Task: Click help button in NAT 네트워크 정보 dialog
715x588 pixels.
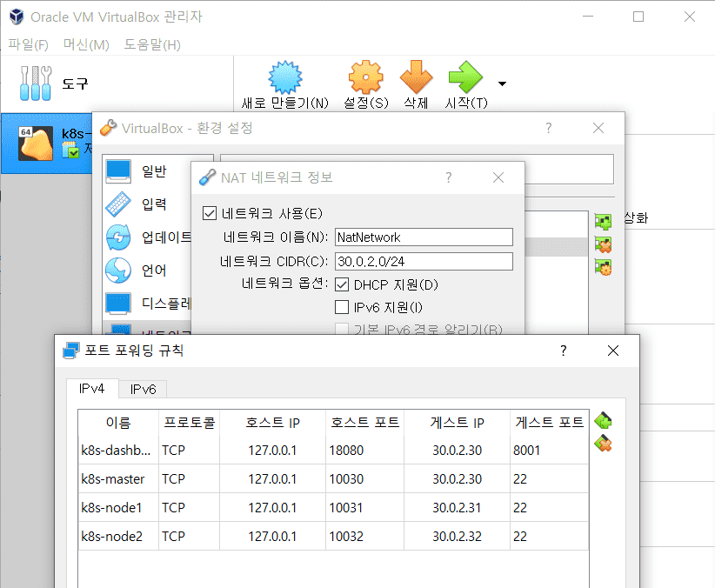Action: click(x=449, y=177)
